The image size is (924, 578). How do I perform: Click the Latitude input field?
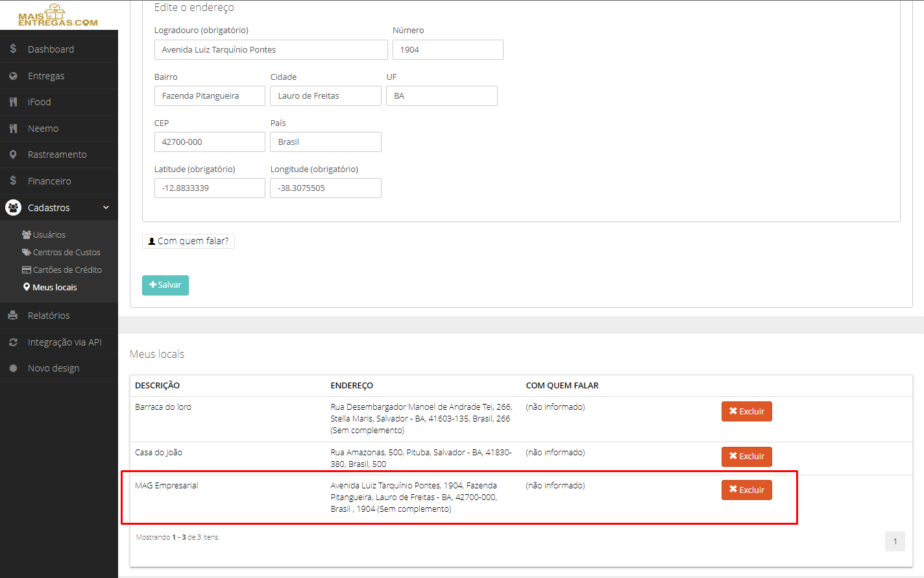click(210, 188)
